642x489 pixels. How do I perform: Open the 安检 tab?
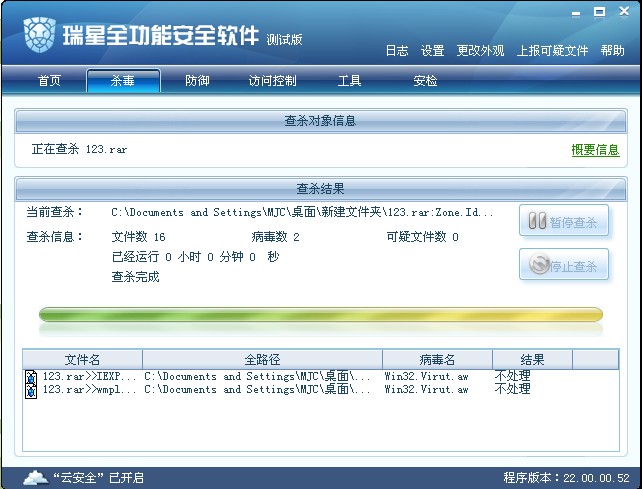[425, 81]
